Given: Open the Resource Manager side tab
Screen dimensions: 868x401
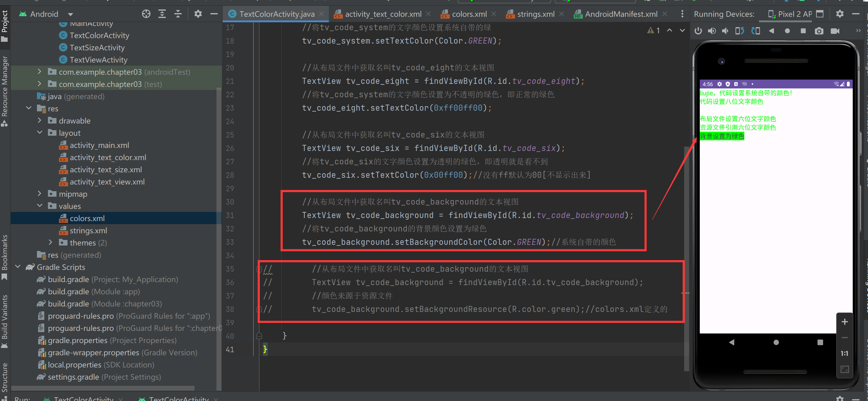Looking at the screenshot, I should [4, 91].
